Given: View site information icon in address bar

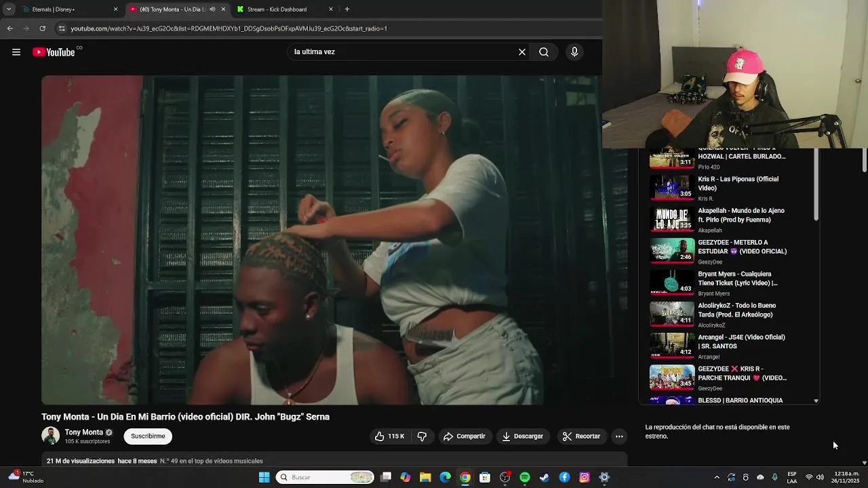Looking at the screenshot, I should click(x=62, y=28).
